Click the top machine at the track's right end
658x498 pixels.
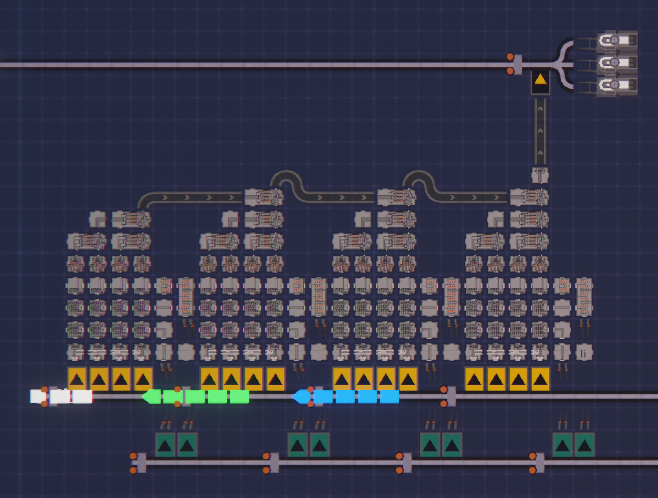coord(618,41)
